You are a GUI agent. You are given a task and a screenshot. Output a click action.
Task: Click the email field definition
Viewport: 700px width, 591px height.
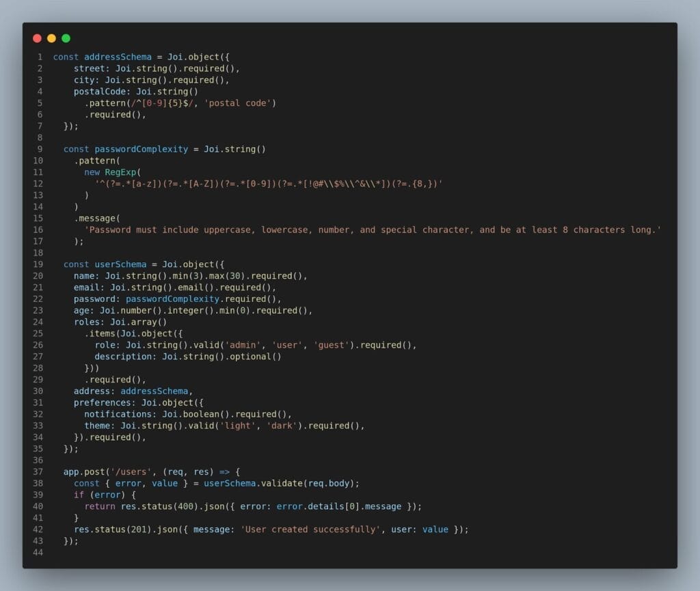tap(171, 287)
